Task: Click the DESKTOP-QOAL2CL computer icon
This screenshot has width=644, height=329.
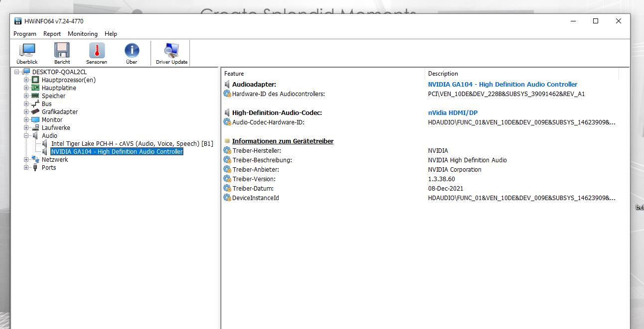Action: coord(26,72)
